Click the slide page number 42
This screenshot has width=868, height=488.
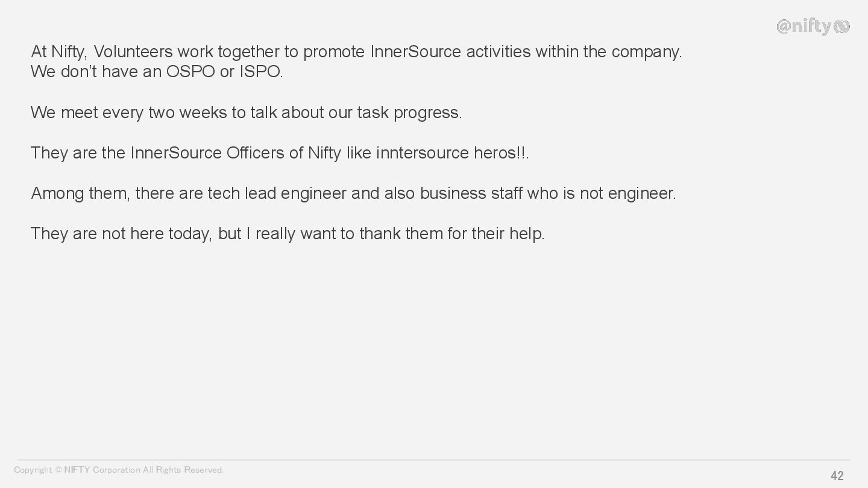(837, 476)
